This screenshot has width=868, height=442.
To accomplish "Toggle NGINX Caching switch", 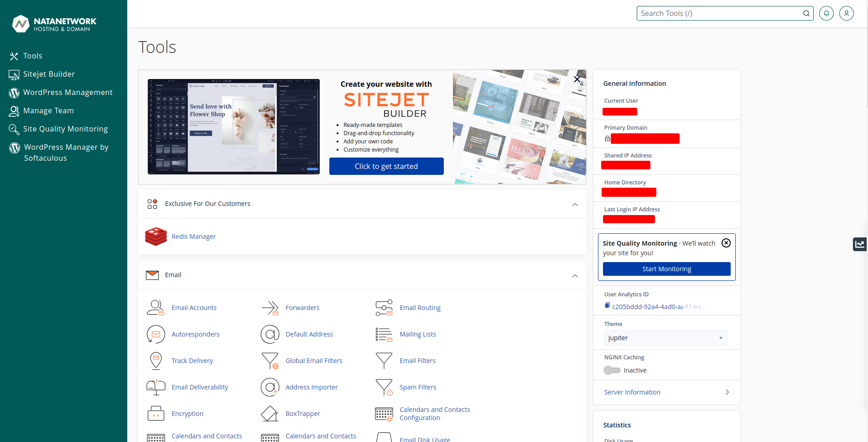I will point(612,370).
